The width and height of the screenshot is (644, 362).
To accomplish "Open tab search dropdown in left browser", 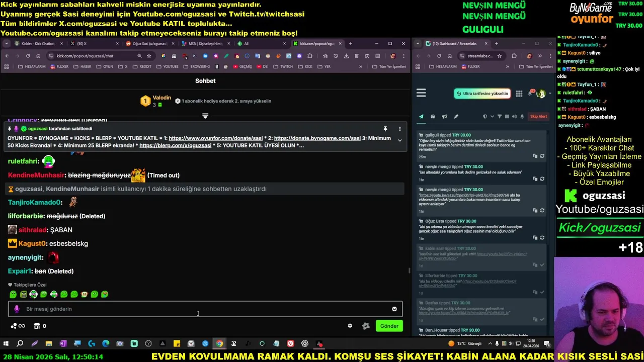I will pyautogui.click(x=7, y=44).
